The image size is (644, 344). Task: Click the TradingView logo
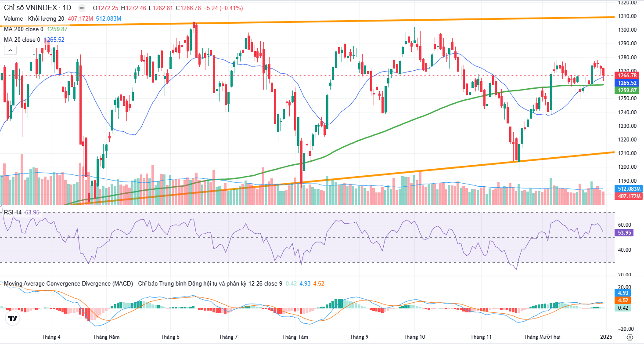coord(13,318)
